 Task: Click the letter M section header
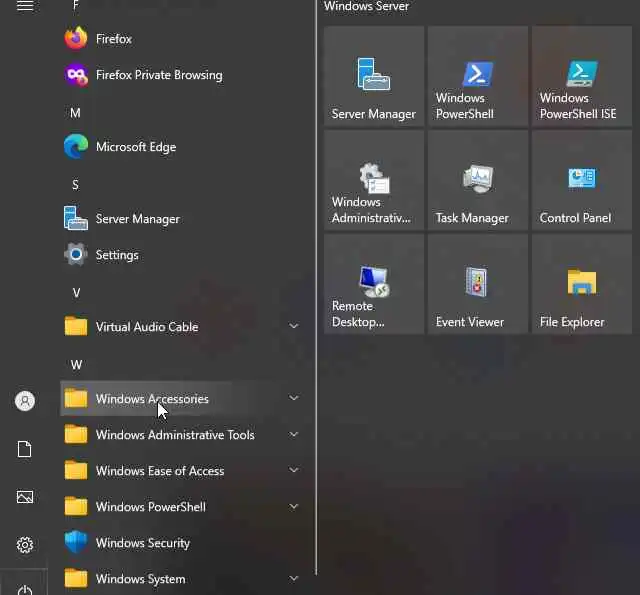[x=76, y=113]
